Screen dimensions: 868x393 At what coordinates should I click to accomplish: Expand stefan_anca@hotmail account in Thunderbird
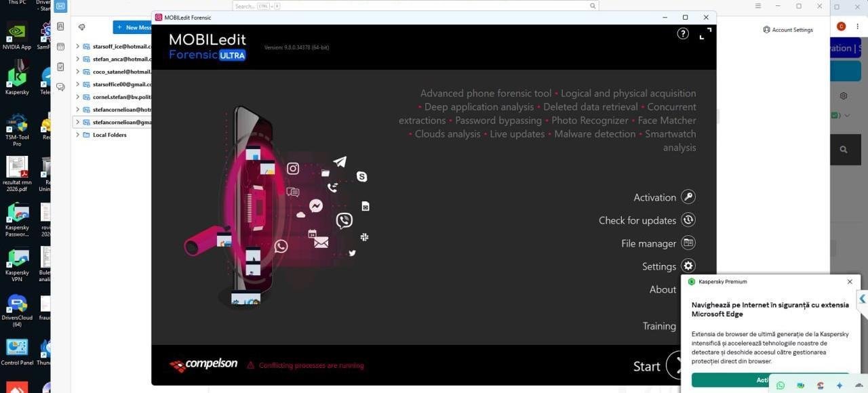(x=78, y=59)
